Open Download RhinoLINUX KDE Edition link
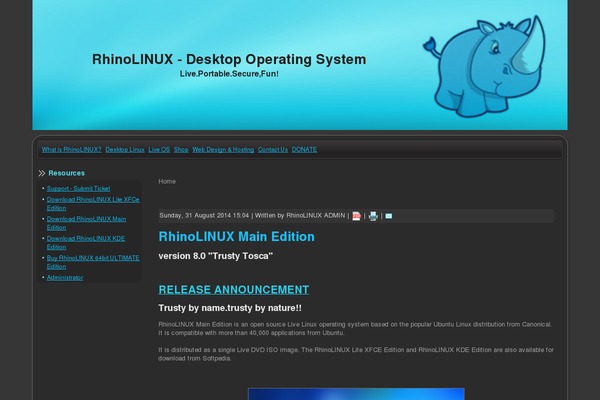This screenshot has height=400, width=600. pyautogui.click(x=86, y=243)
